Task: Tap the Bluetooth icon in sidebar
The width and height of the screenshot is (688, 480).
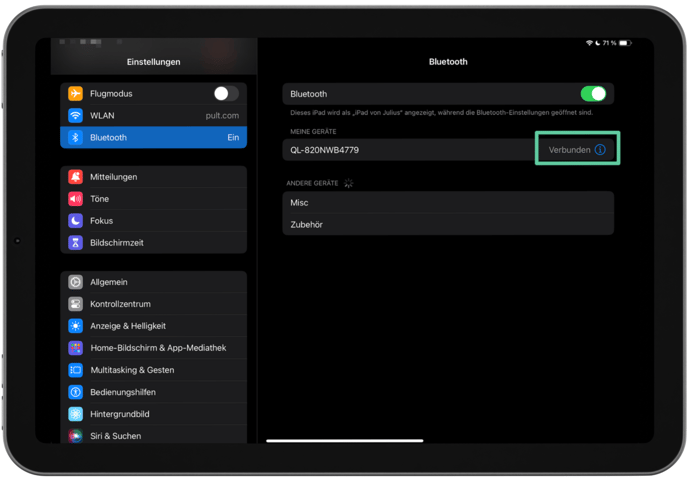Action: 75,137
